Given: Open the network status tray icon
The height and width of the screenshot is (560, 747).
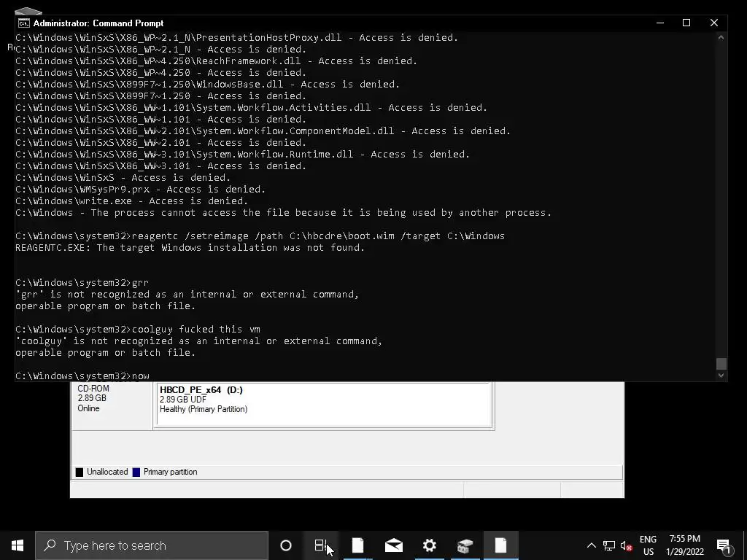Looking at the screenshot, I should click(x=609, y=545).
